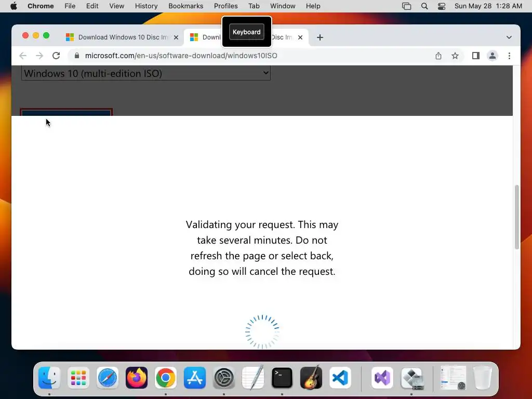Screen dimensions: 532x399
Task: Launch Safari from the Dock
Action: click(108, 378)
